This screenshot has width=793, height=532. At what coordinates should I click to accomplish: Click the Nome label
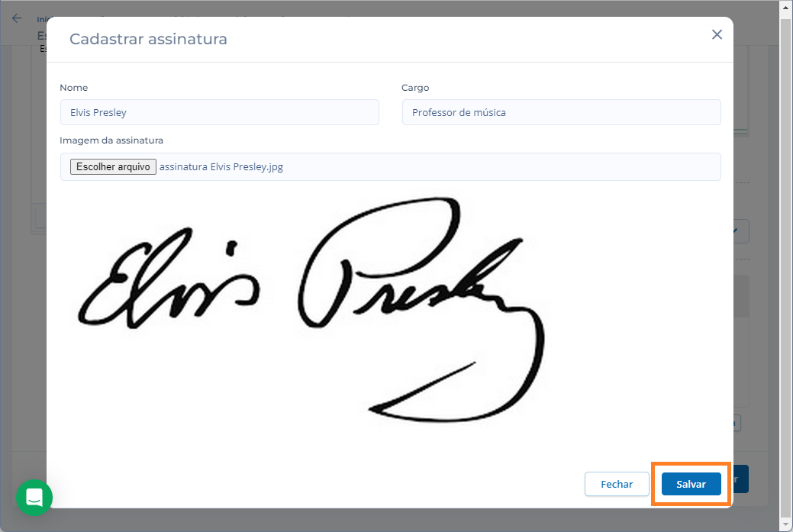point(74,88)
